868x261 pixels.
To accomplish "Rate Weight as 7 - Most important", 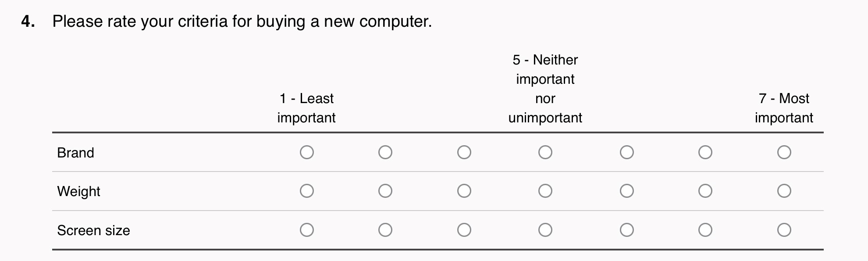I will pyautogui.click(x=784, y=191).
